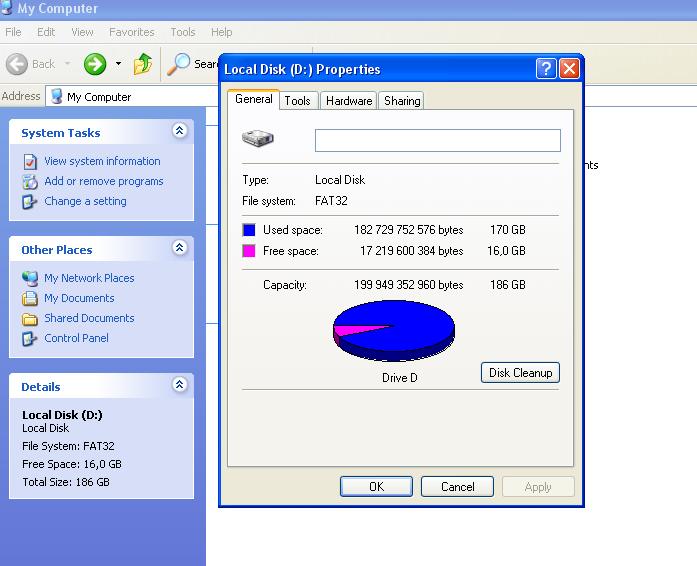Image resolution: width=697 pixels, height=566 pixels.
Task: Click the Cancel button
Action: (457, 486)
